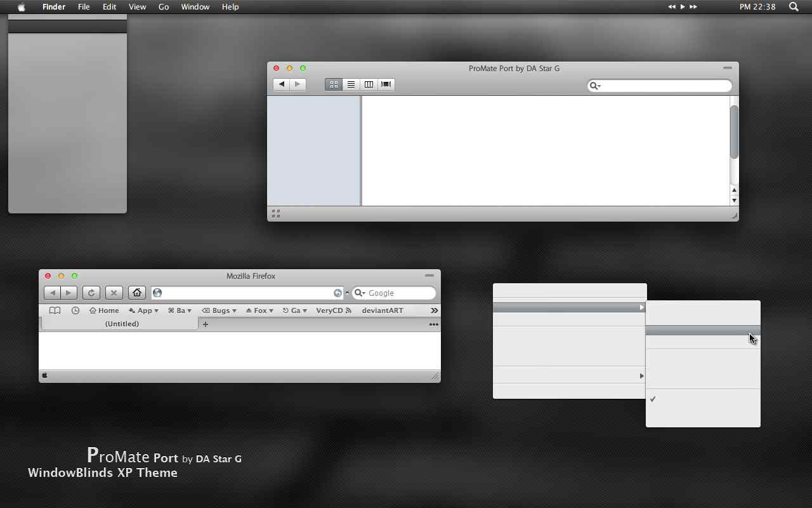This screenshot has height=508, width=812.
Task: Switch to column view in ProMate Port window
Action: 369,84
